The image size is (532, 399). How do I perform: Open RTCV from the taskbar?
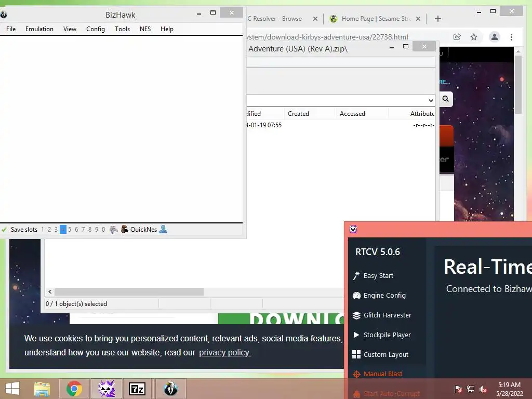(x=107, y=389)
